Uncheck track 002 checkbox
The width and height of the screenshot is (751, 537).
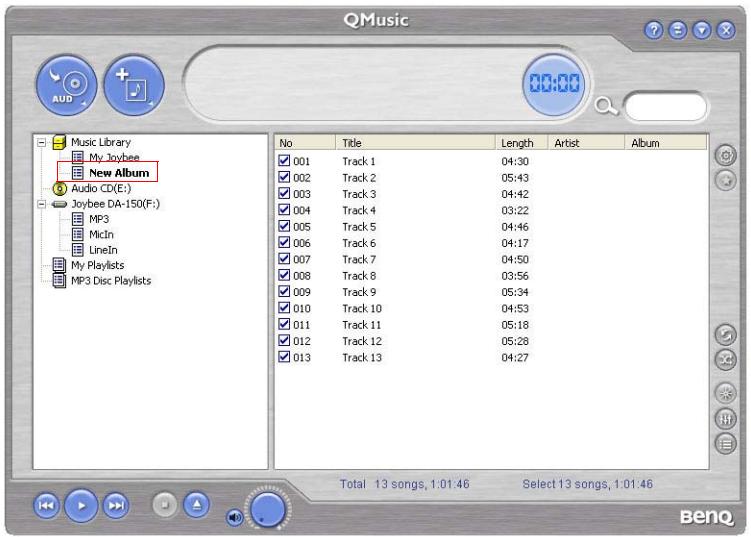[x=284, y=177]
